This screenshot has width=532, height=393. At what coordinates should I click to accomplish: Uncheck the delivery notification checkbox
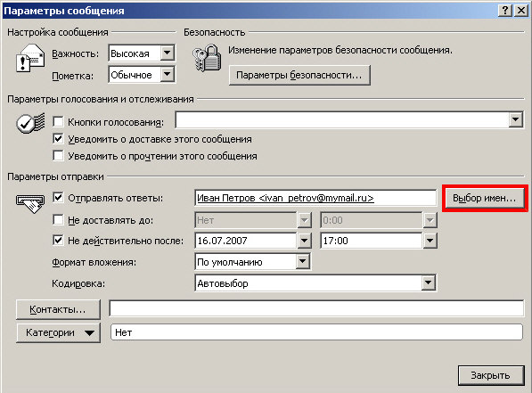coord(58,138)
